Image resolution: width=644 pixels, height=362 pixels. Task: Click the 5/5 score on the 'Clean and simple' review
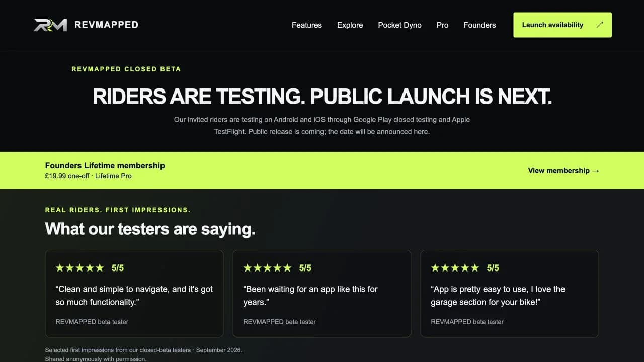tap(118, 268)
